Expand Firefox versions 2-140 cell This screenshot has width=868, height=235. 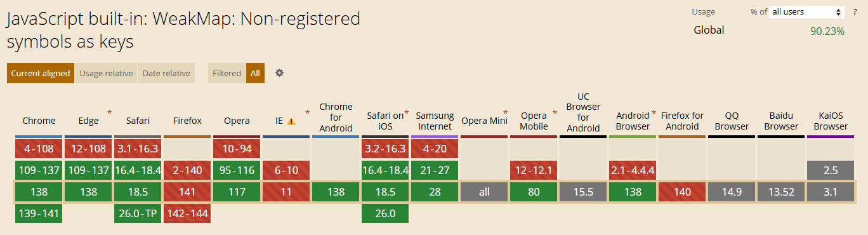pyautogui.click(x=188, y=170)
